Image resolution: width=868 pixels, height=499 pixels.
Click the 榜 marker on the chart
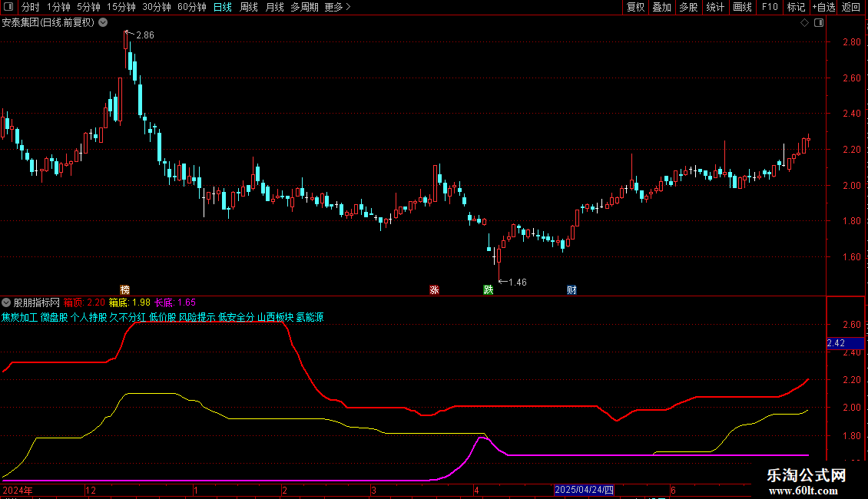pyautogui.click(x=125, y=289)
